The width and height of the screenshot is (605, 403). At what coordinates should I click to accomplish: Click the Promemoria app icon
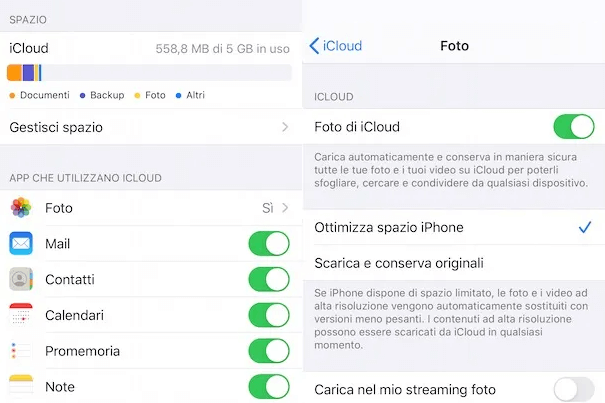point(21,352)
